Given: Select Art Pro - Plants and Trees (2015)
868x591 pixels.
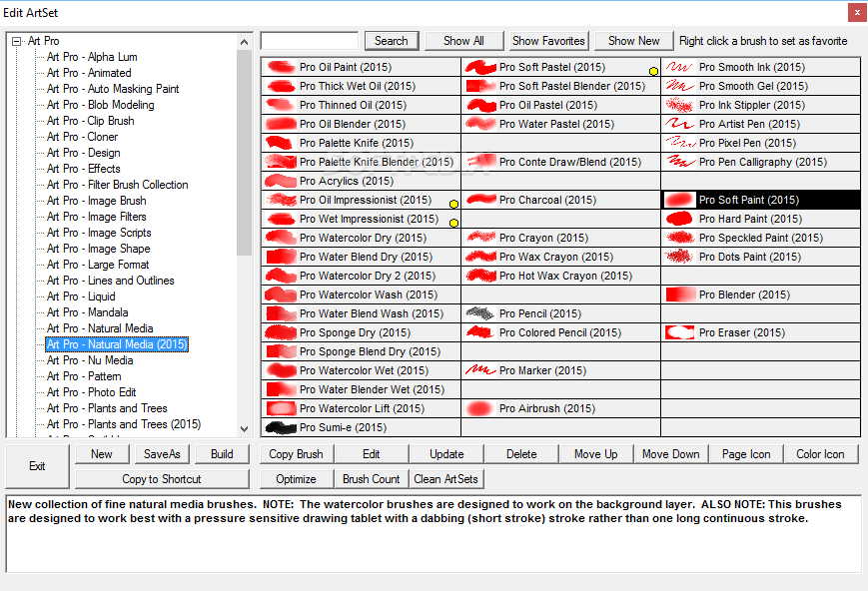Looking at the screenshot, I should (124, 424).
